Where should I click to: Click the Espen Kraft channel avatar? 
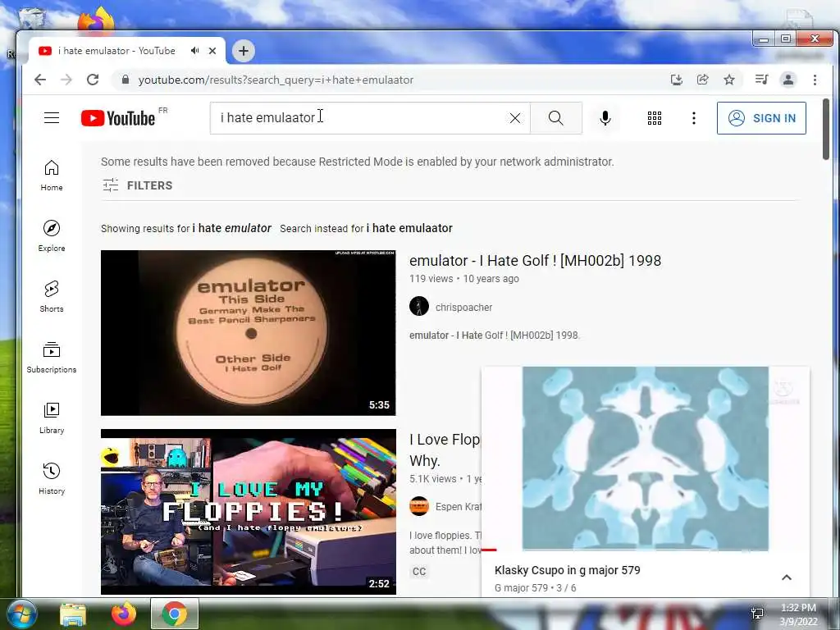pyautogui.click(x=419, y=506)
